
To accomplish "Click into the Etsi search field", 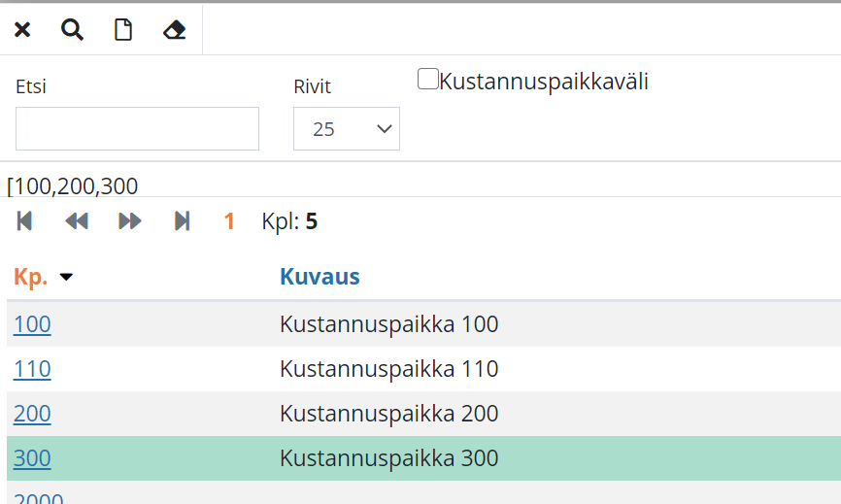I will tap(137, 129).
